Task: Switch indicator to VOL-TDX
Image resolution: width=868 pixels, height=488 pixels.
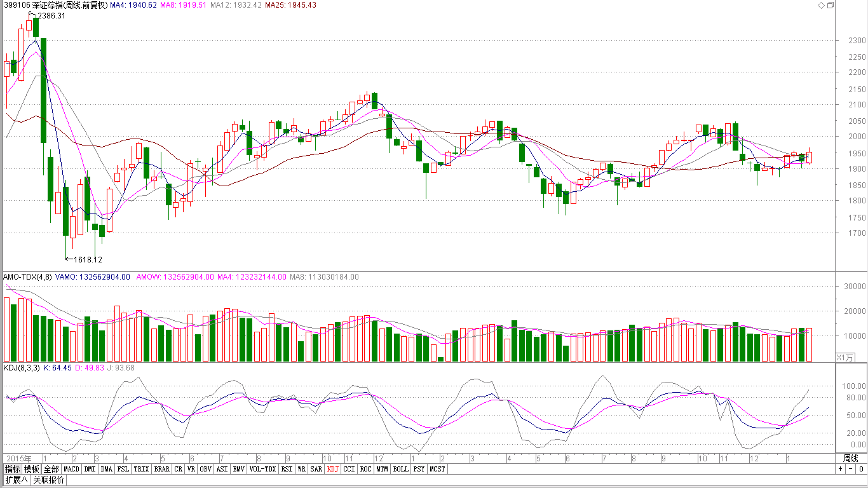Action: click(262, 469)
